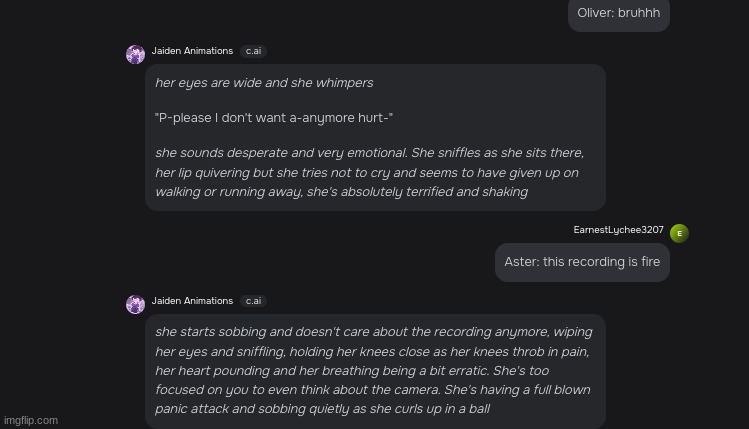Open the Jaiden Animations name above the sobbing message

coord(192,300)
